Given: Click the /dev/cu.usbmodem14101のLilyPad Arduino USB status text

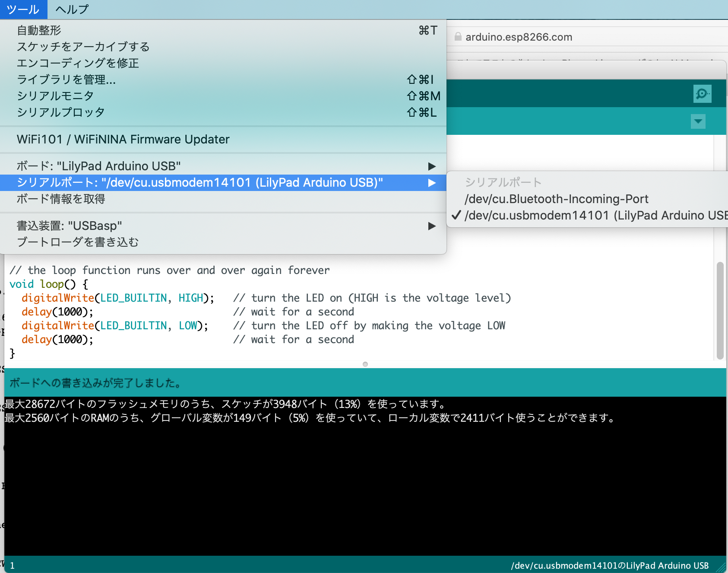Looking at the screenshot, I should coord(610,566).
